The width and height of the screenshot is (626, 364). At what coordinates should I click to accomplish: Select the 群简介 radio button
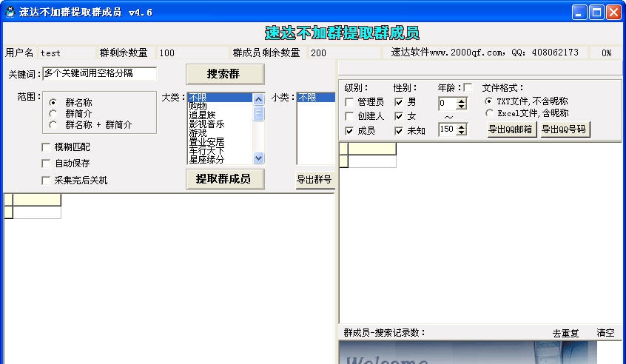pos(53,114)
